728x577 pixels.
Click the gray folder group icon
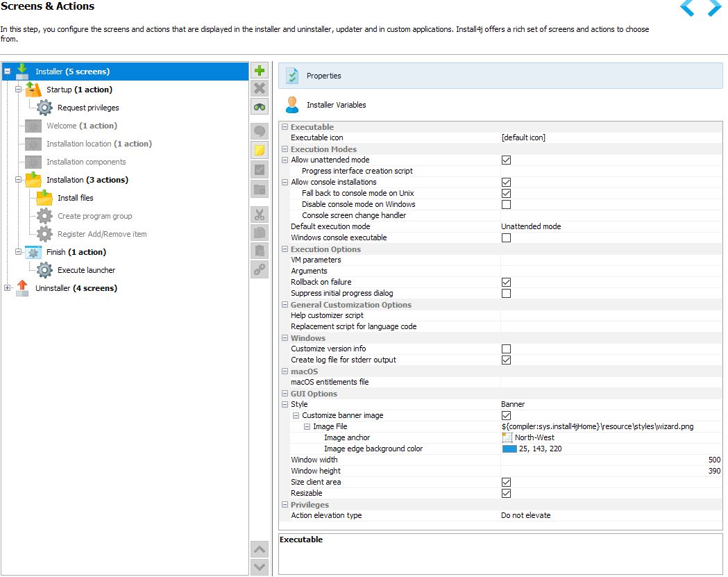[x=260, y=189]
